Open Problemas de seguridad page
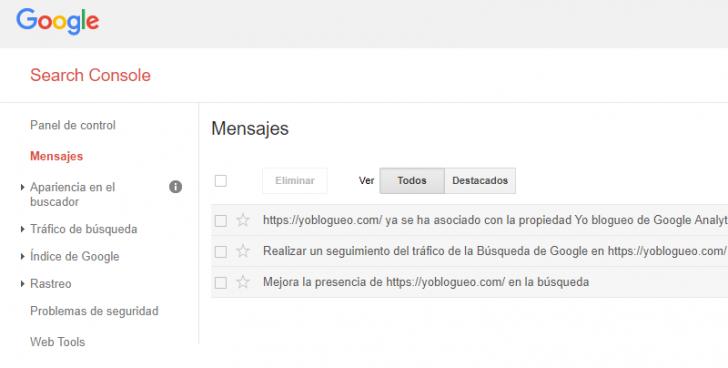This screenshot has width=728, height=368. click(x=94, y=311)
